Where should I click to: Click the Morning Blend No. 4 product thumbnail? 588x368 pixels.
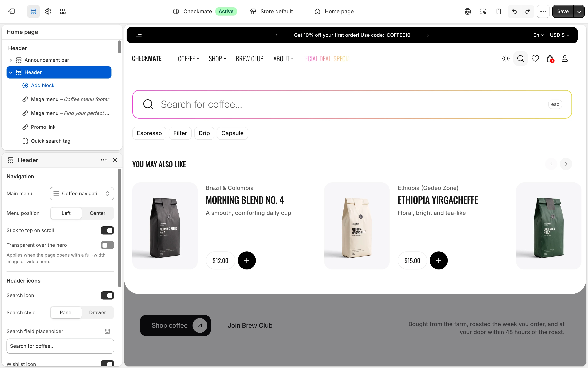(165, 226)
